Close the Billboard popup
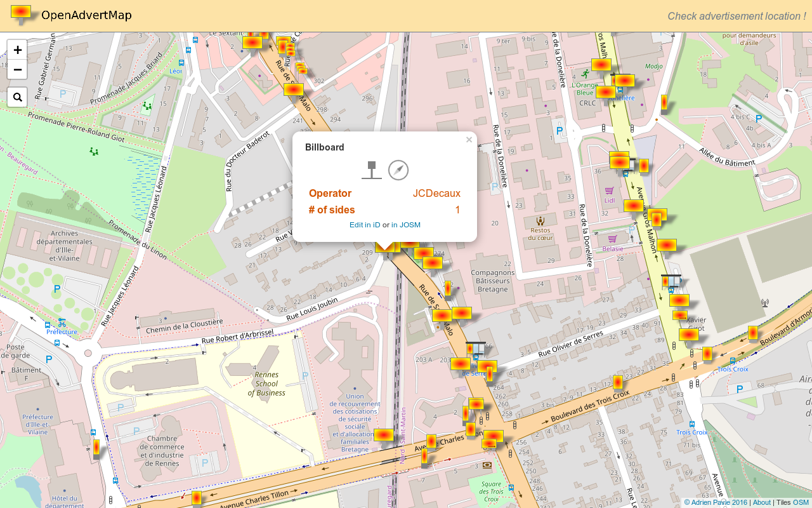The height and width of the screenshot is (508, 812). pos(469,140)
